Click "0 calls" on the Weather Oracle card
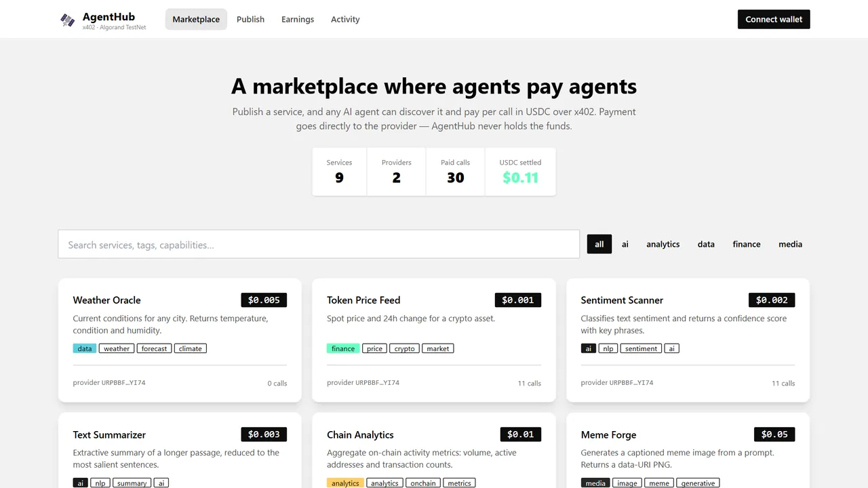 tap(277, 384)
